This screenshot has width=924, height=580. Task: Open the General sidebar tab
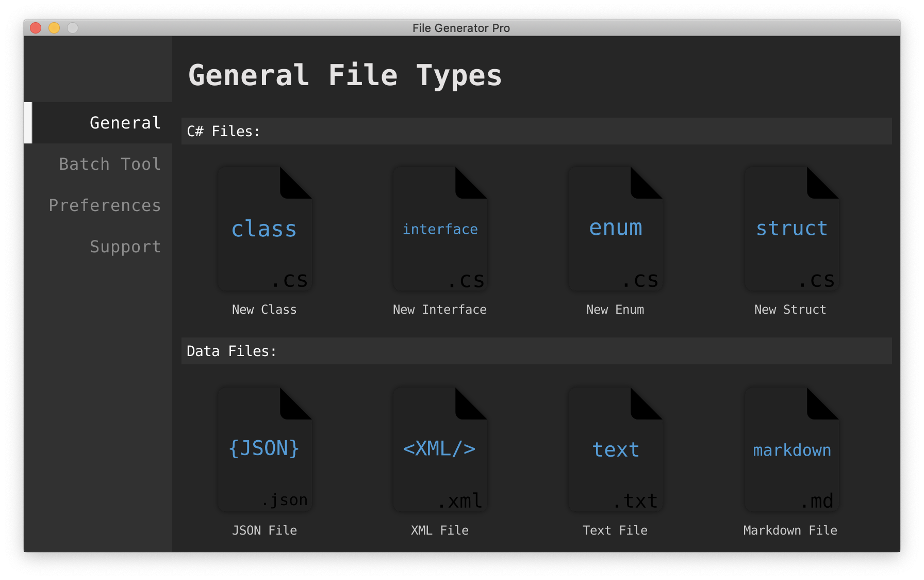pos(98,123)
